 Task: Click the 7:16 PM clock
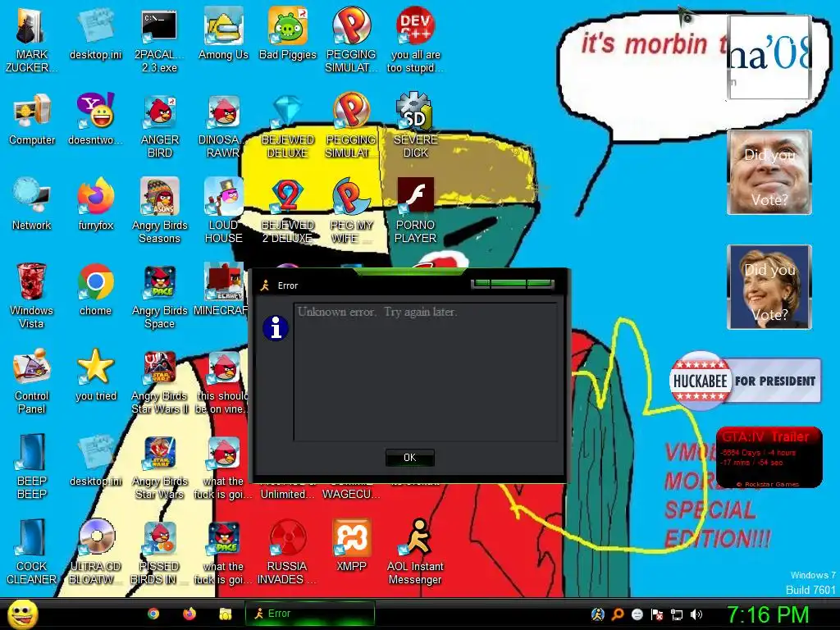click(768, 614)
